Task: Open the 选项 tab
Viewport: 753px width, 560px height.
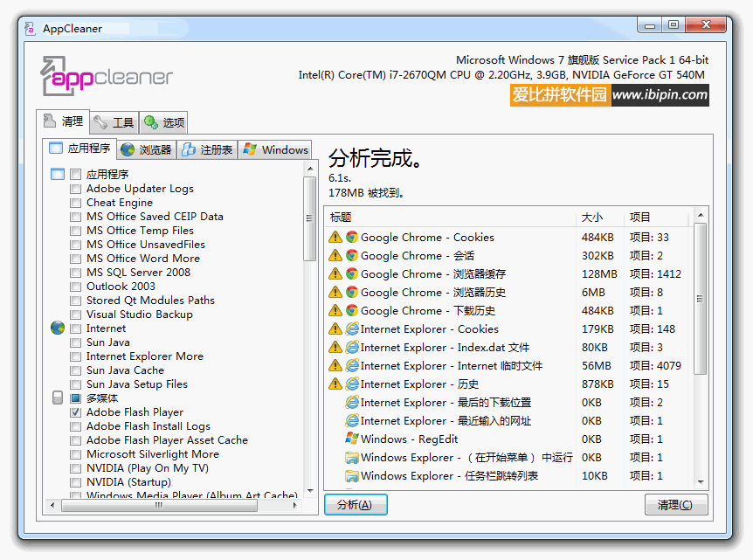Action: [x=163, y=123]
